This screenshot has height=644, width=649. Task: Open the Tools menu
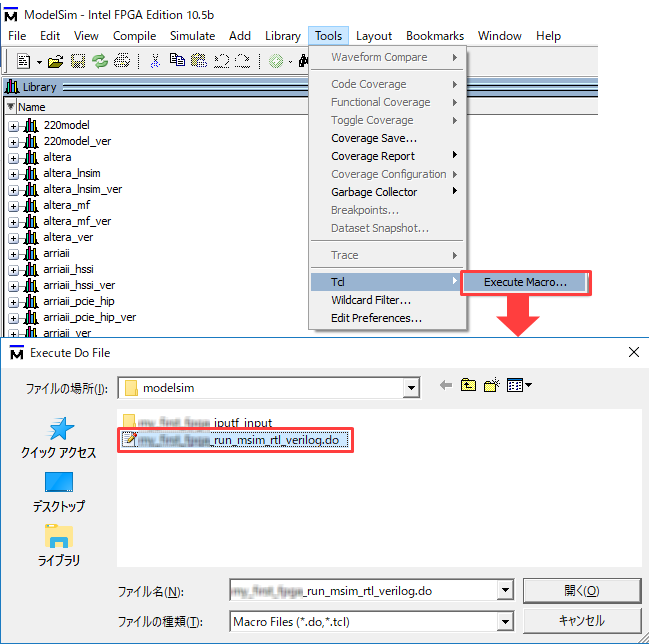click(328, 36)
